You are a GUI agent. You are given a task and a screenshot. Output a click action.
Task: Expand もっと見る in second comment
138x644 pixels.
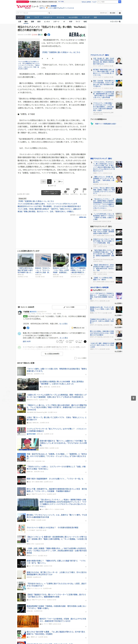(64, 338)
